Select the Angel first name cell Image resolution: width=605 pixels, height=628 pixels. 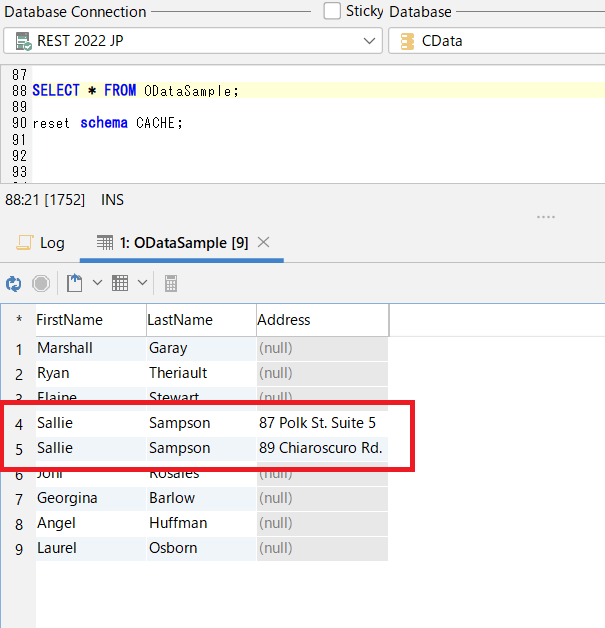click(x=91, y=523)
